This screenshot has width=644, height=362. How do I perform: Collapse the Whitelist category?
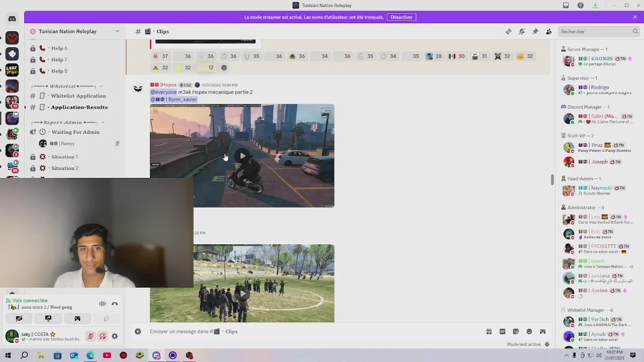coord(66,86)
